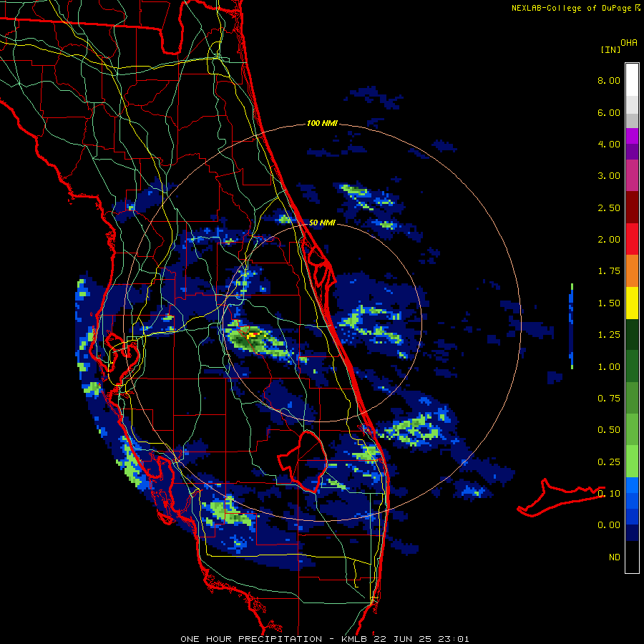The image size is (644, 644).
Task: Click the 1.00 legend value
Action: (x=609, y=367)
